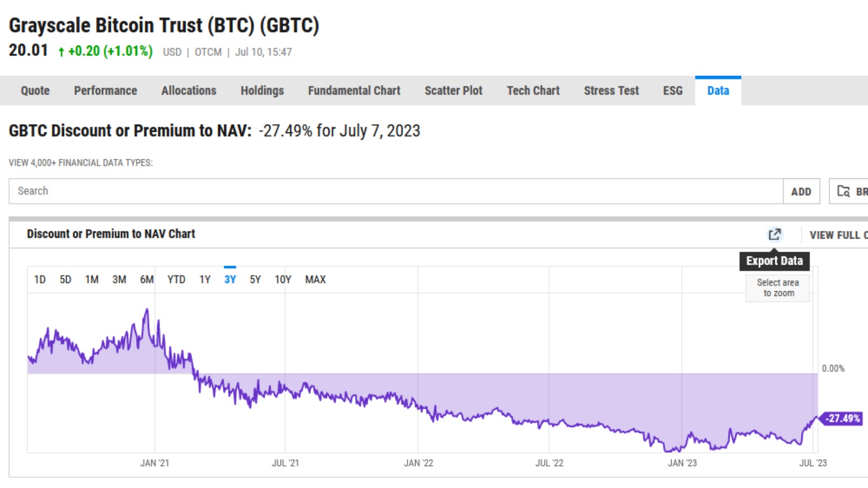The width and height of the screenshot is (868, 488).
Task: Go to the Holdings tab
Action: point(263,91)
